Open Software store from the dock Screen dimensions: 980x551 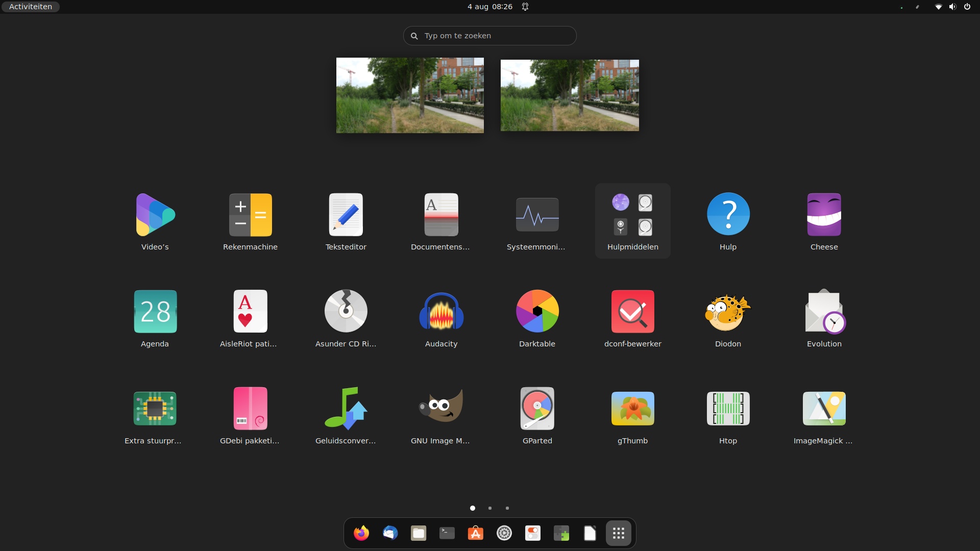point(476,533)
